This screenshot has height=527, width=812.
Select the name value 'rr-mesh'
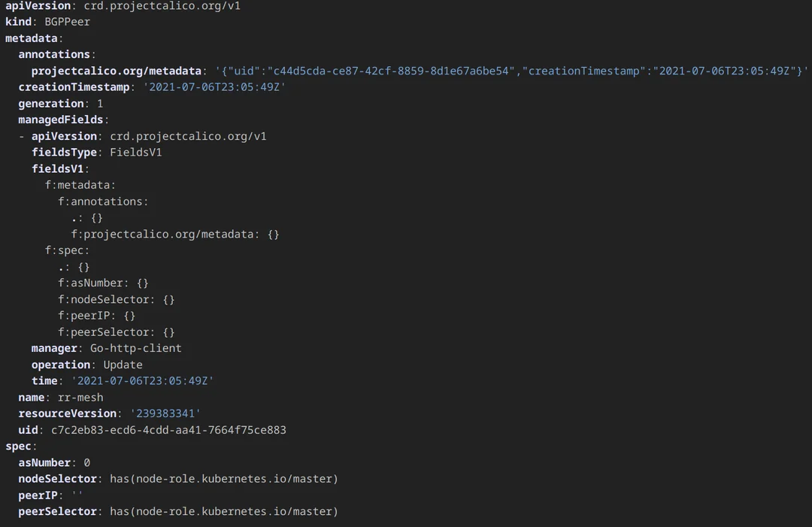tap(80, 397)
